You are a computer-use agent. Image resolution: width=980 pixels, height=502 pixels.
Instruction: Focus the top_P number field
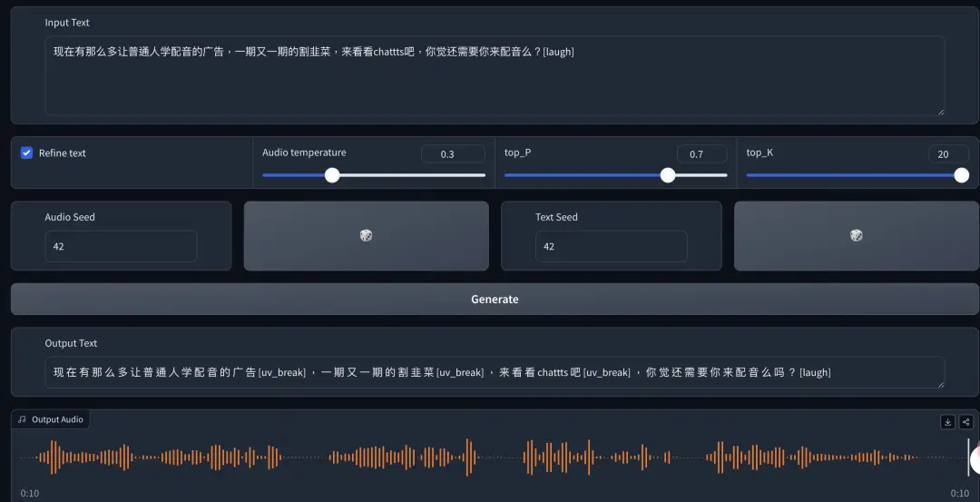701,154
